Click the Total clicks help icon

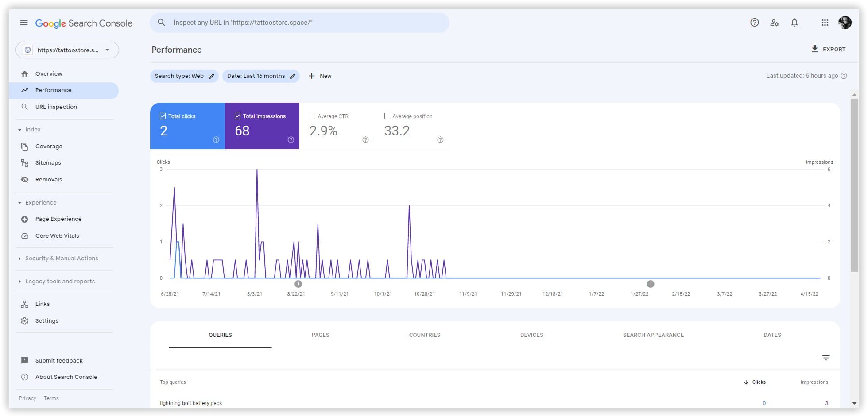[x=216, y=140]
